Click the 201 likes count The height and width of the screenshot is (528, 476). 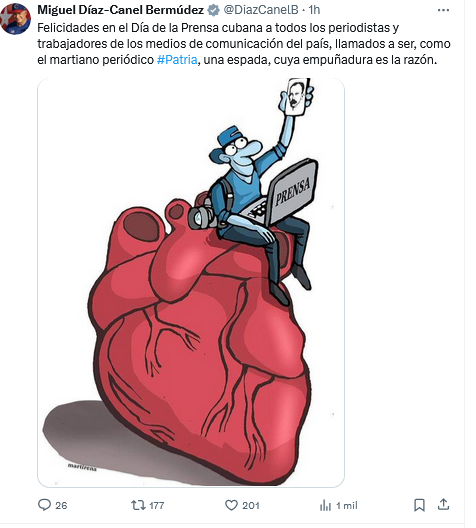pyautogui.click(x=251, y=505)
